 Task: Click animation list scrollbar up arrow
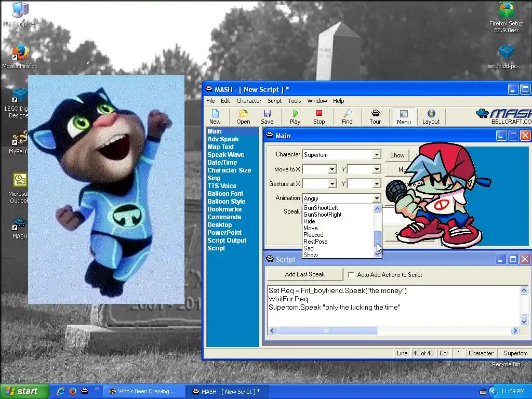tap(377, 209)
